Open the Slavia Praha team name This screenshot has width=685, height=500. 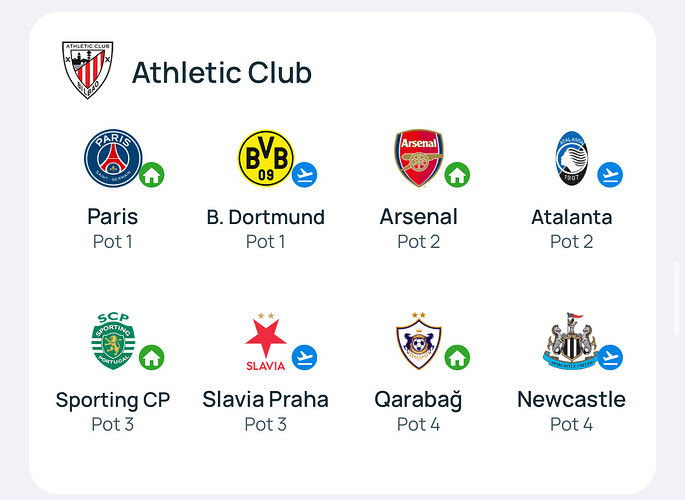pyautogui.click(x=266, y=400)
